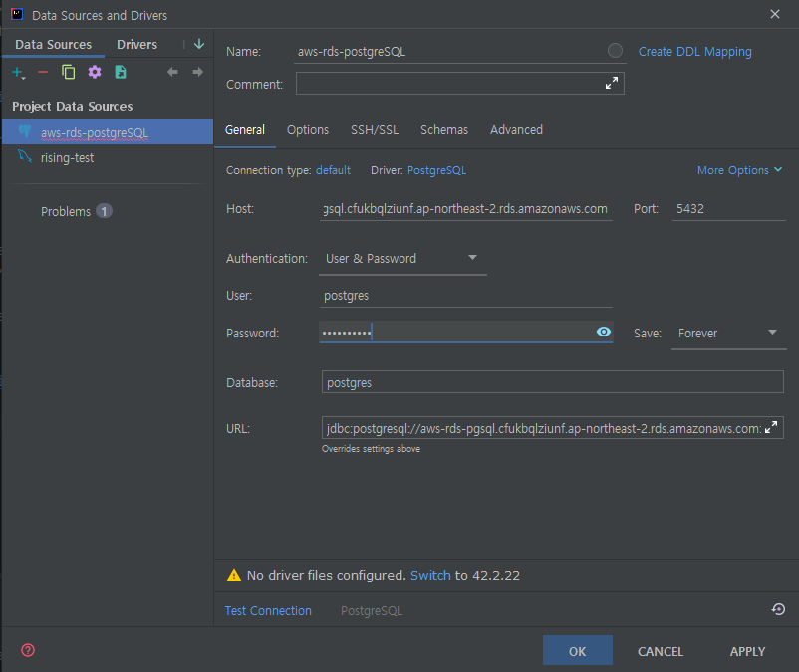Click the MySQL dolphin icon for rising-test
This screenshot has height=672, width=799.
[25, 157]
